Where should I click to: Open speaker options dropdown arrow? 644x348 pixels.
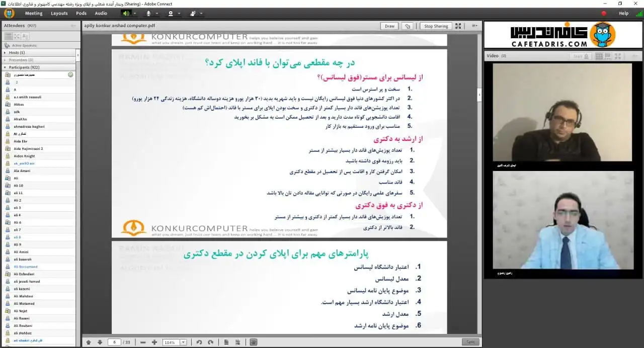click(134, 14)
